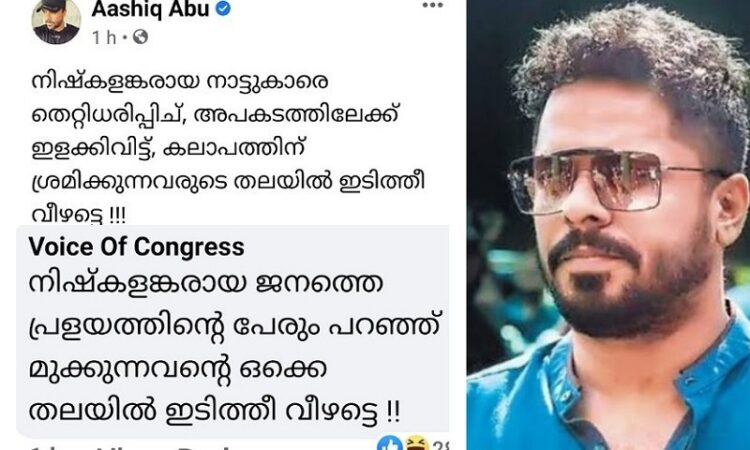
Task: Open Aashiq Abu's round profile picture
Action: (x=56, y=22)
